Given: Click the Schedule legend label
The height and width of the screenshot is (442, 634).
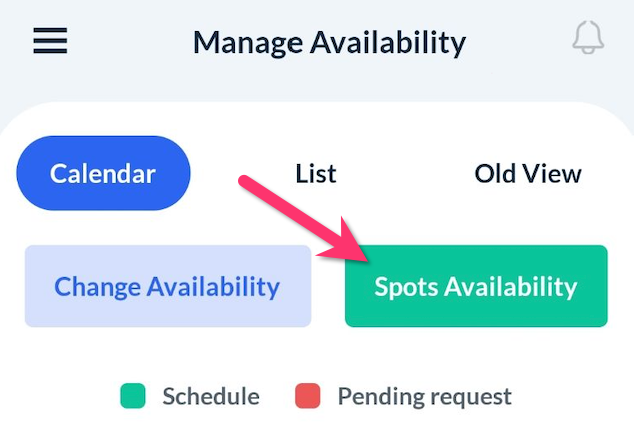Looking at the screenshot, I should click(211, 396).
